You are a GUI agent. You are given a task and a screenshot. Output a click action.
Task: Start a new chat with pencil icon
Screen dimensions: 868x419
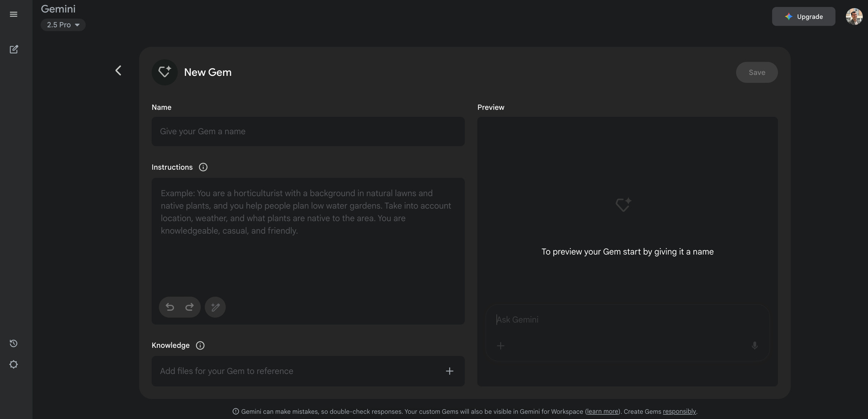point(14,49)
